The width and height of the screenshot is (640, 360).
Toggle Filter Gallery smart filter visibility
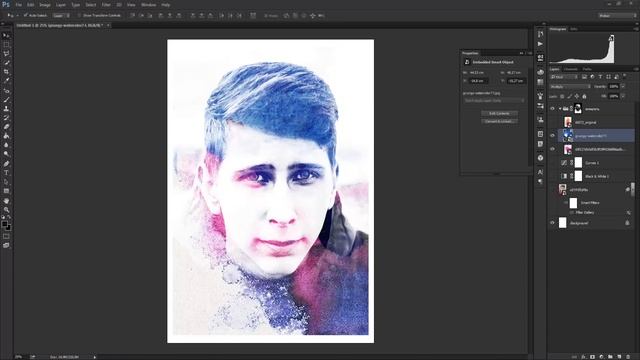click(571, 213)
